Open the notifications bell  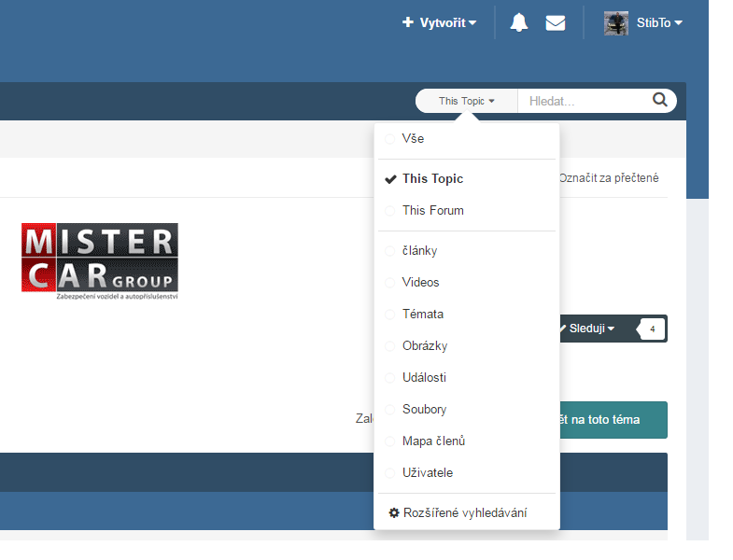(x=519, y=22)
